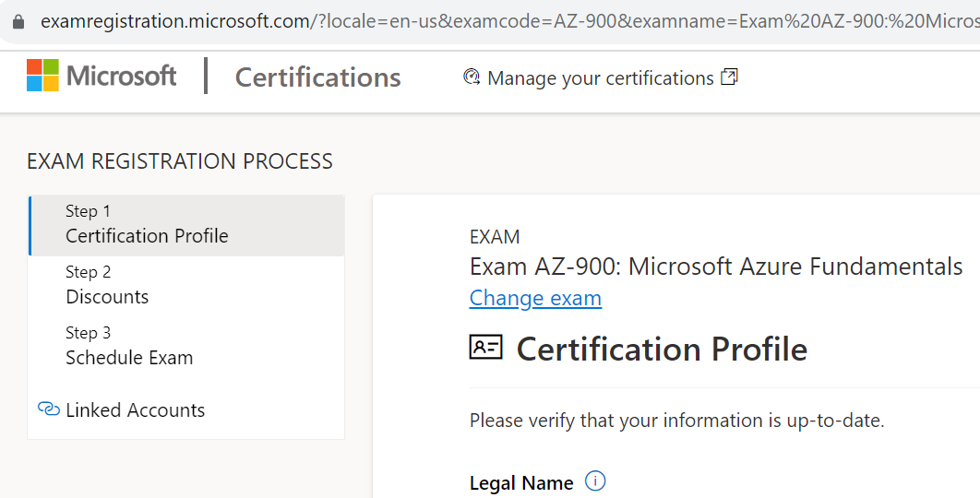Click the Manage your certifications dashboard icon

coord(472,77)
